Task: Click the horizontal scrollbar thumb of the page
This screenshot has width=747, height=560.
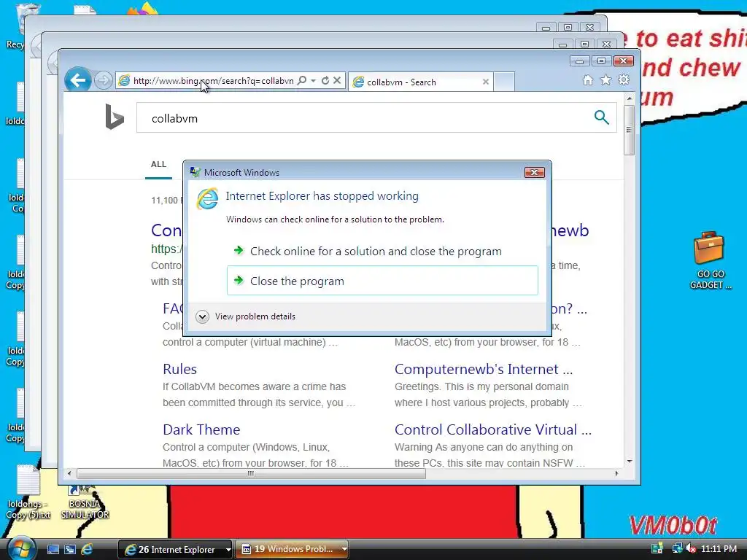Action: pos(251,473)
